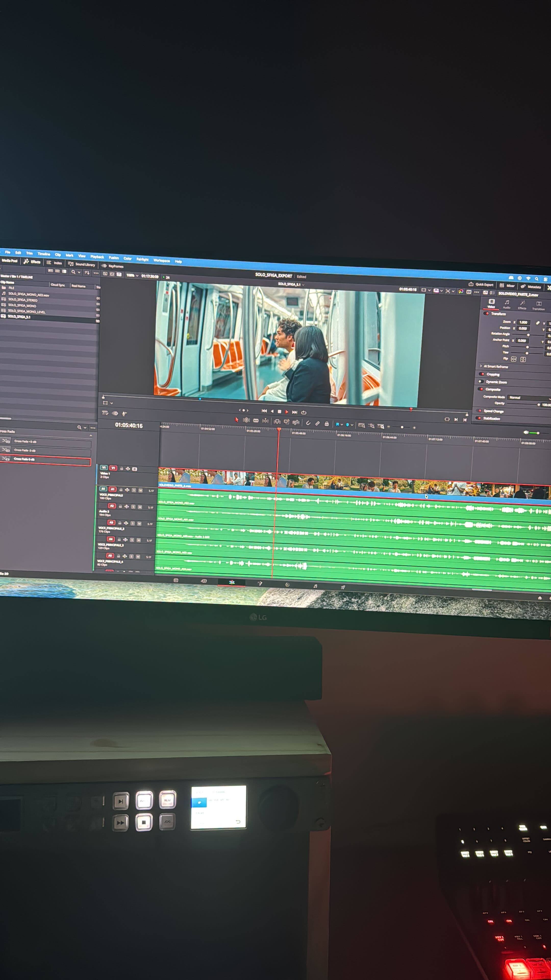Click the Quick Export button
551x980 pixels.
(x=481, y=284)
